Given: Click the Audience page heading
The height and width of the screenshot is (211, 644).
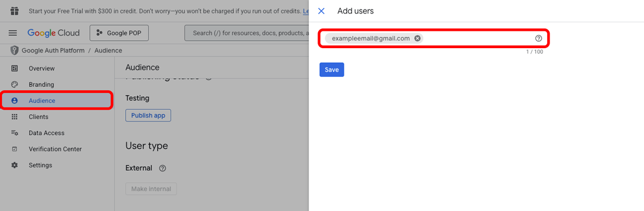Looking at the screenshot, I should (x=142, y=68).
